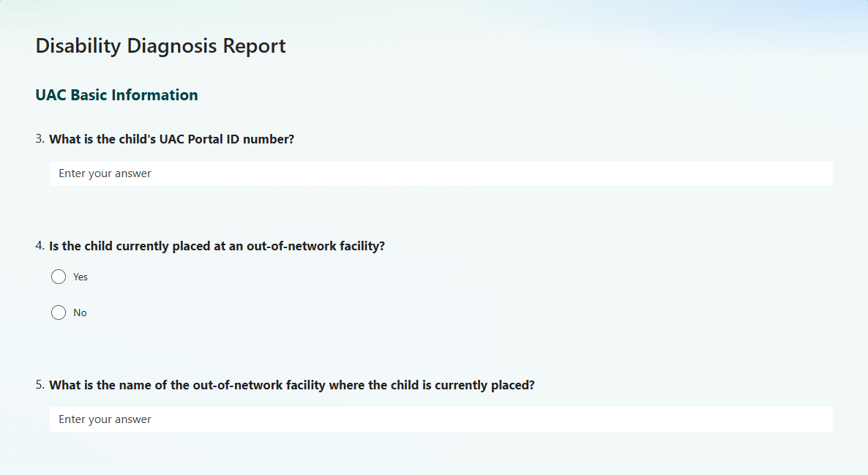Click the "Is the child currently placed" question
The image size is (868, 475).
[x=217, y=246]
